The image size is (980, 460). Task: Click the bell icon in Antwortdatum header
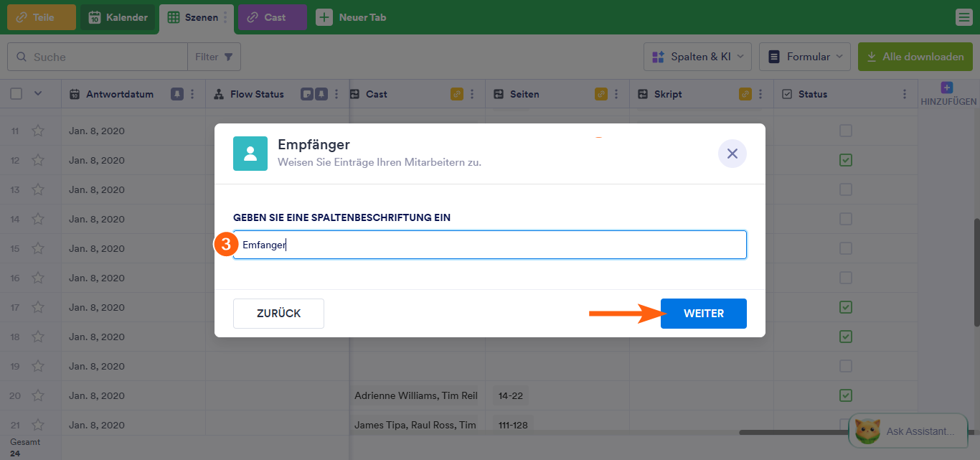pos(176,94)
